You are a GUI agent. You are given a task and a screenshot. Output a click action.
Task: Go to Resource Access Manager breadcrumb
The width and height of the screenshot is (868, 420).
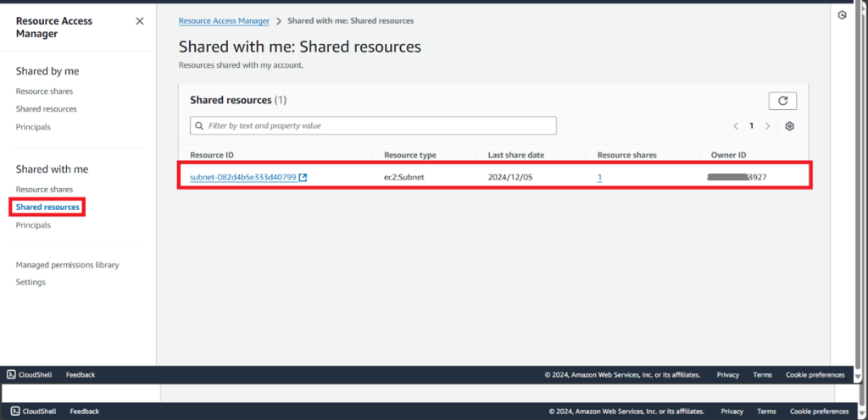pos(224,21)
